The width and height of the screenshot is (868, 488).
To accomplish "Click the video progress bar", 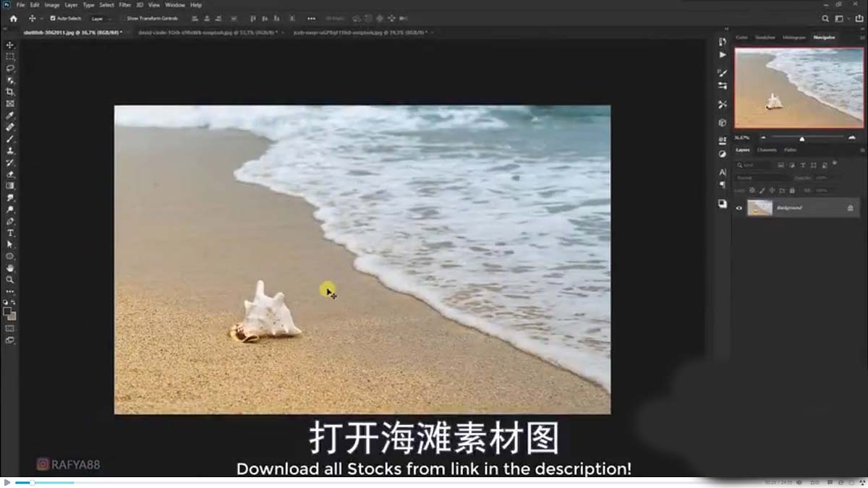I will coord(387,482).
